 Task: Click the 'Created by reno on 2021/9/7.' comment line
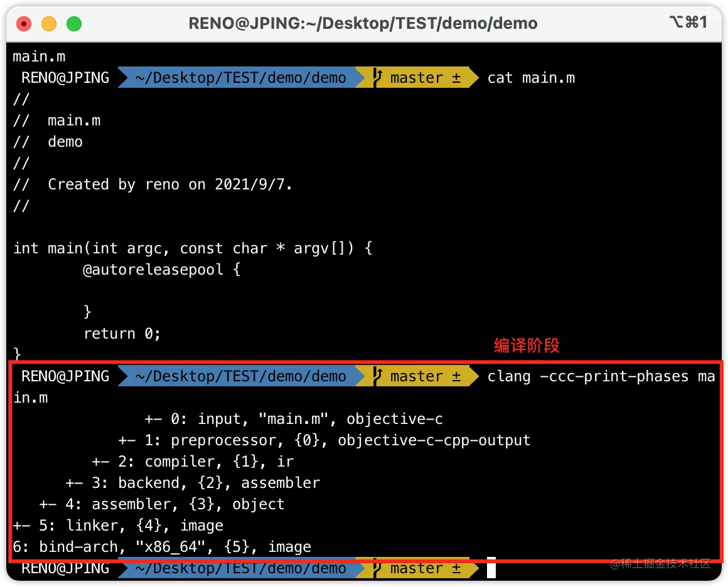pos(153,184)
